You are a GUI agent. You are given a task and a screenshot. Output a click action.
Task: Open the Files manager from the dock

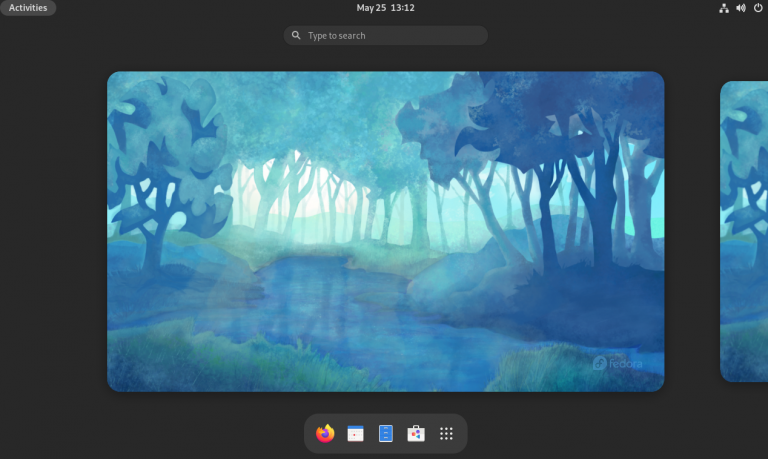[x=386, y=433]
